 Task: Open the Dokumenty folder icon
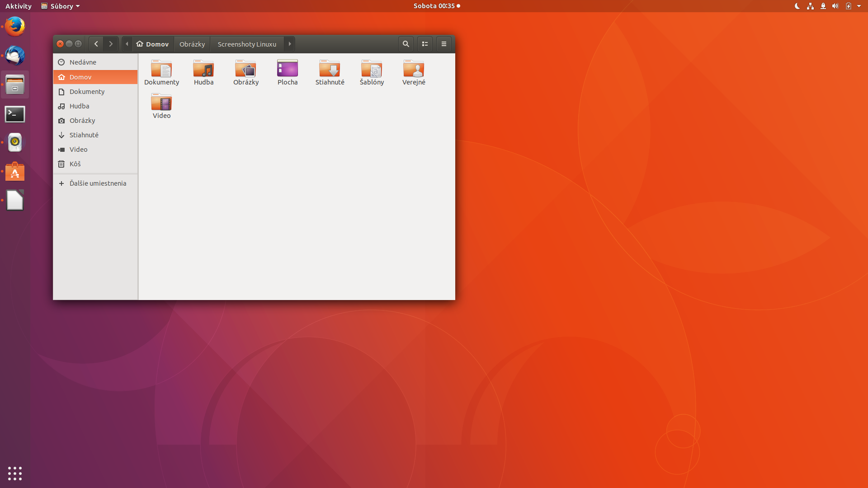click(161, 69)
